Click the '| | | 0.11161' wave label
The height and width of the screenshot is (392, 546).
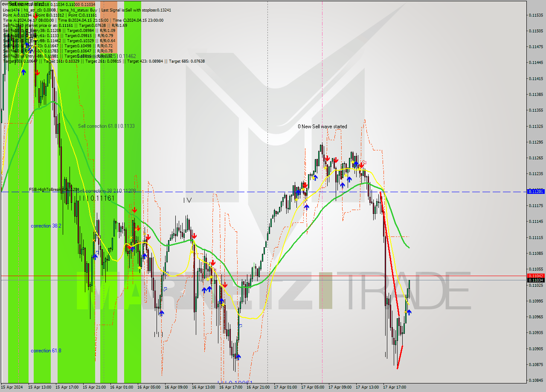tap(97, 198)
